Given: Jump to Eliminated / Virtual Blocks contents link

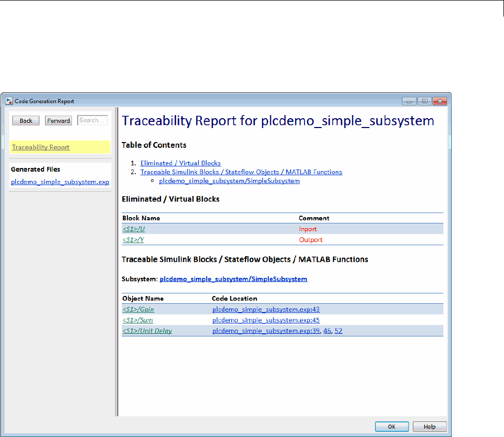Looking at the screenshot, I should (181, 163).
